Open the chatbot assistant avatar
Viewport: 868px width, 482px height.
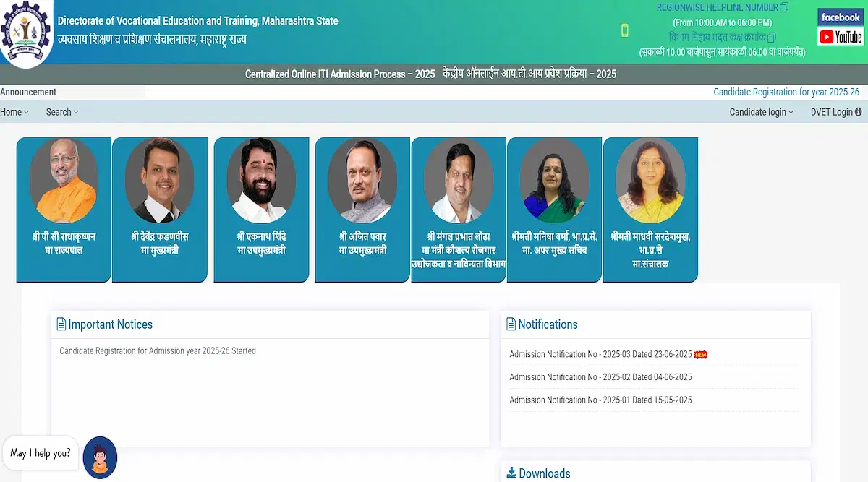pyautogui.click(x=100, y=457)
